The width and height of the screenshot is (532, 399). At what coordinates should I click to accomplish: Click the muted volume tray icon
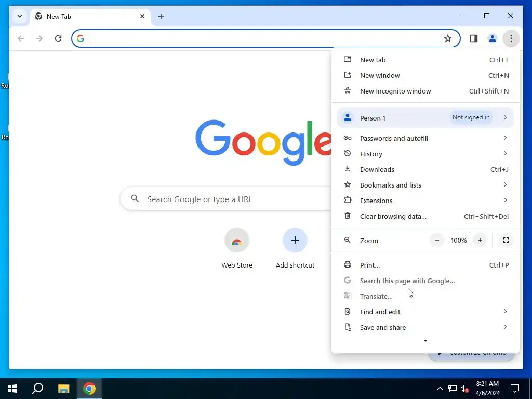click(x=464, y=389)
